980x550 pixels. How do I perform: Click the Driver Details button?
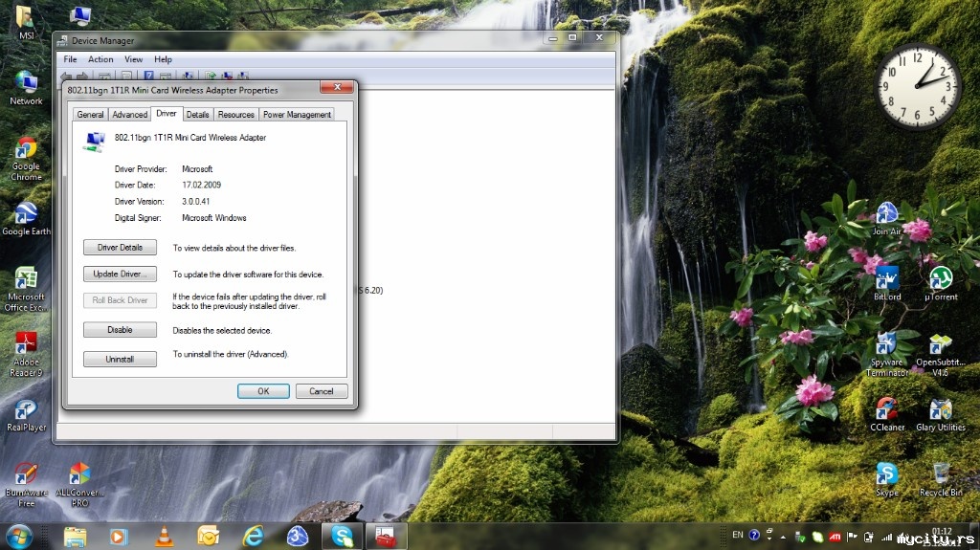click(x=120, y=248)
